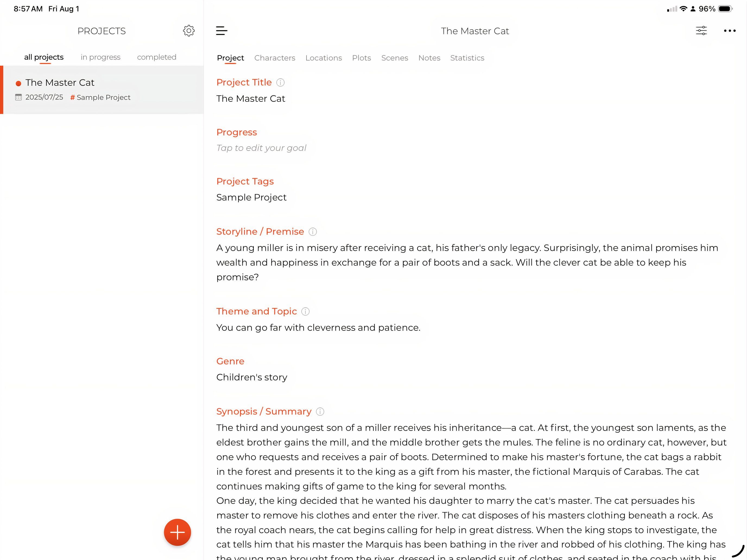
Task: Click the Project Tags heading
Action: tap(245, 181)
